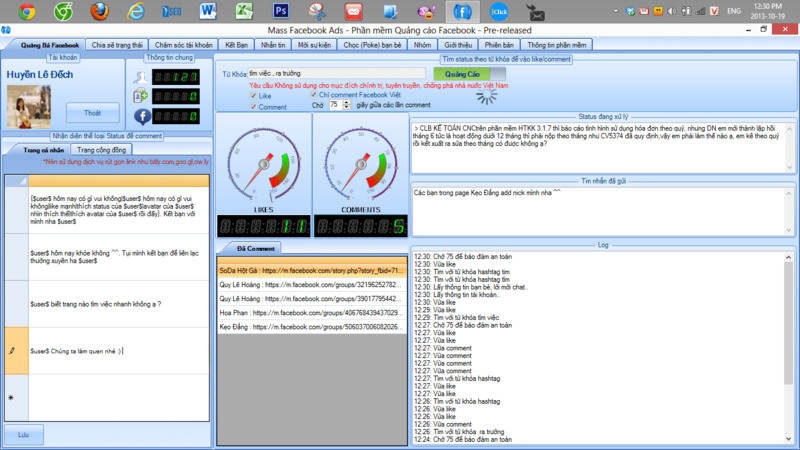This screenshot has width=800, height=450.
Task: Select the Trang cộng đồng tab
Action: coord(102,150)
